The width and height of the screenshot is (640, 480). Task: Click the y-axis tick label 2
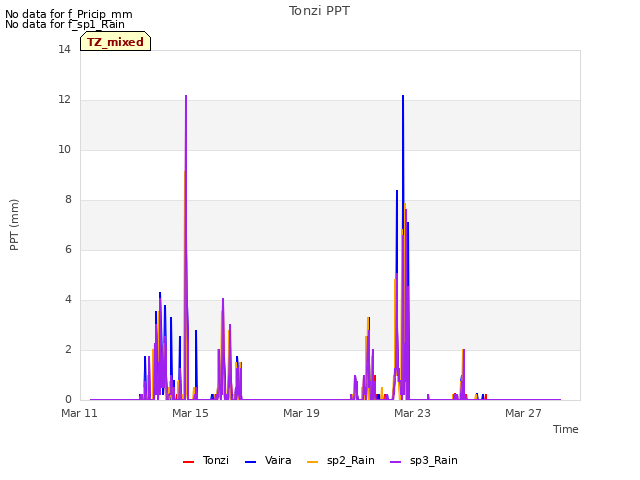[68, 349]
